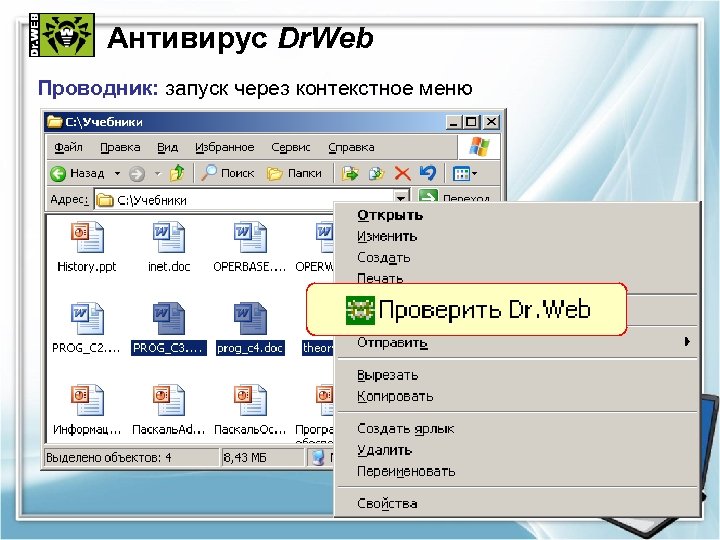
Task: Click the blue Undo arrow icon
Action: click(428, 173)
